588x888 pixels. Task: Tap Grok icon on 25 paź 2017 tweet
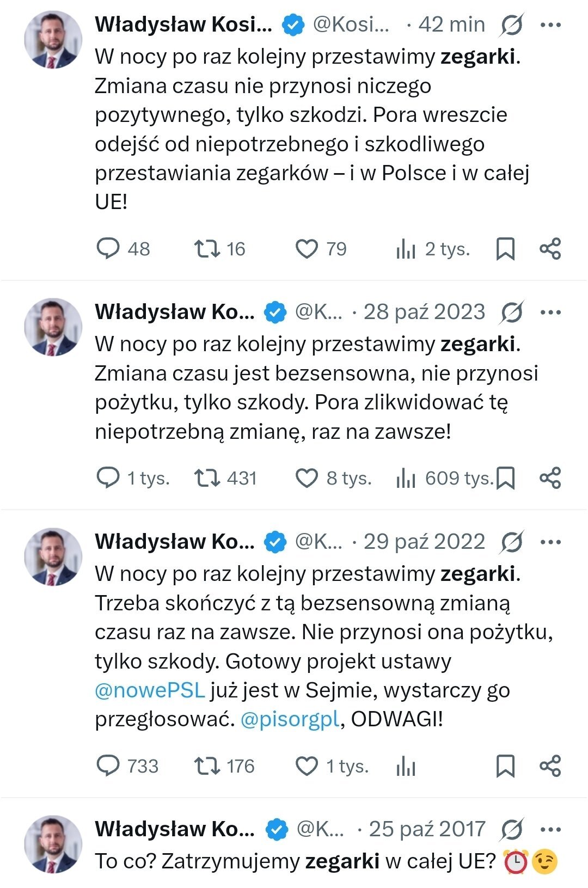point(511,830)
